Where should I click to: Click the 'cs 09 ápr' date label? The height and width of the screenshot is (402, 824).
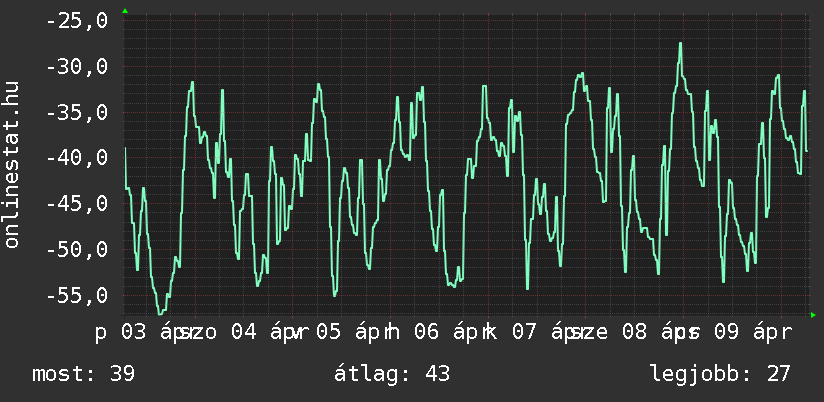(736, 331)
